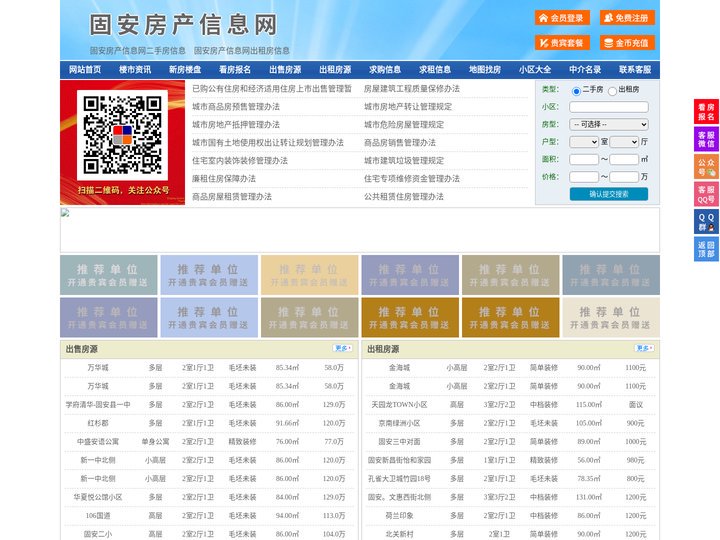Open 城市房地产抵押管理办法 link
This screenshot has width=720, height=540.
(236, 124)
